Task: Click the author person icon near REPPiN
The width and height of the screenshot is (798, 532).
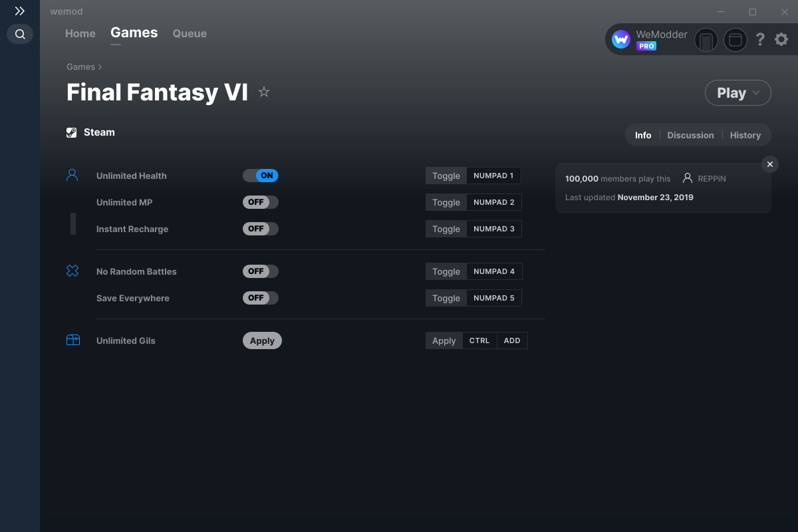Action: [x=688, y=178]
